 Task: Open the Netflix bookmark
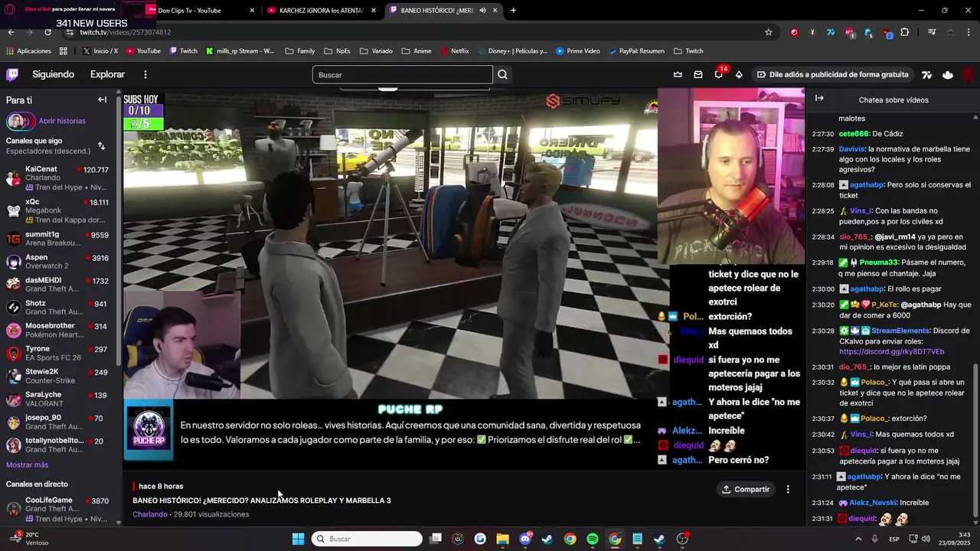pos(455,51)
